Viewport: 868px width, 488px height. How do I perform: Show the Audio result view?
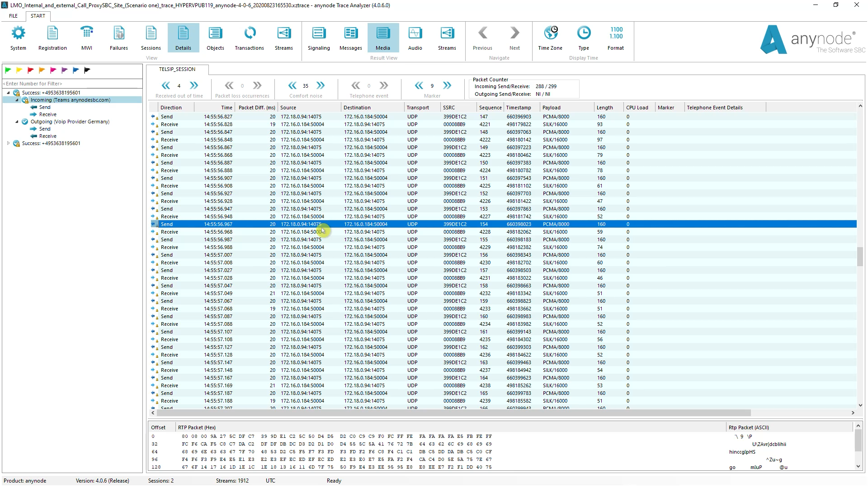(x=415, y=38)
